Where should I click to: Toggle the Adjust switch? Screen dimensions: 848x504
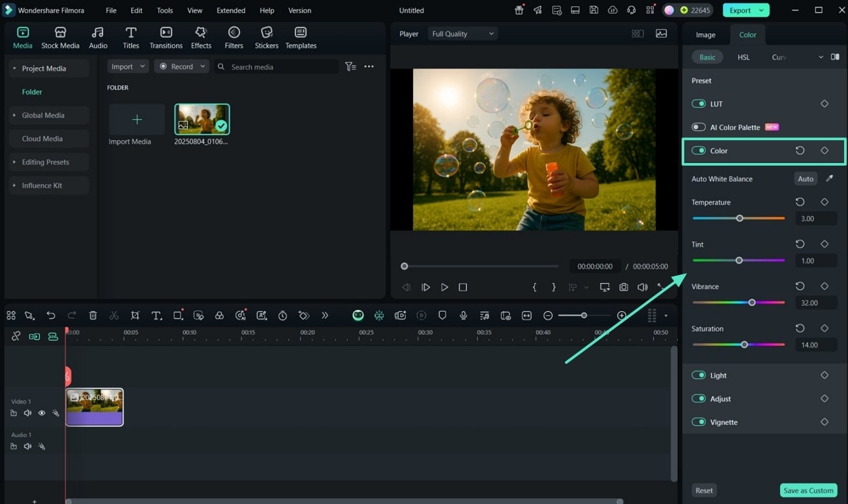[x=699, y=399]
